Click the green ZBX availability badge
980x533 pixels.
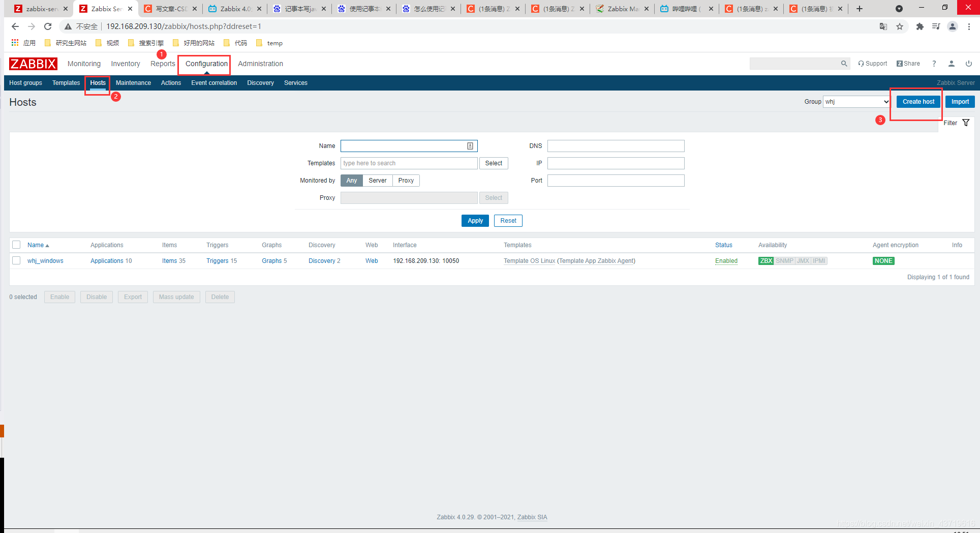[766, 261]
